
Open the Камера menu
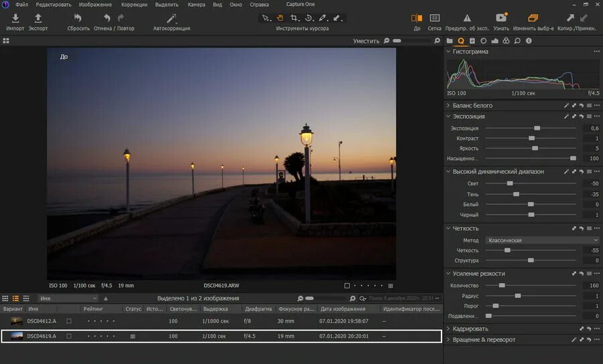tap(196, 4)
